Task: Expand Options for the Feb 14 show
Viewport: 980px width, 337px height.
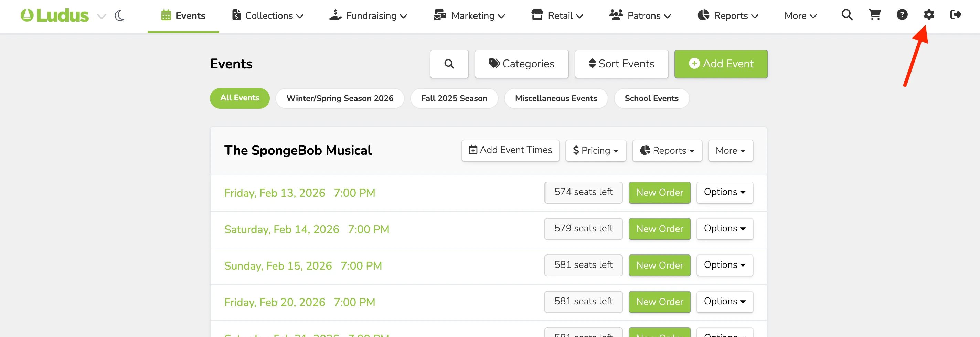Action: point(725,229)
